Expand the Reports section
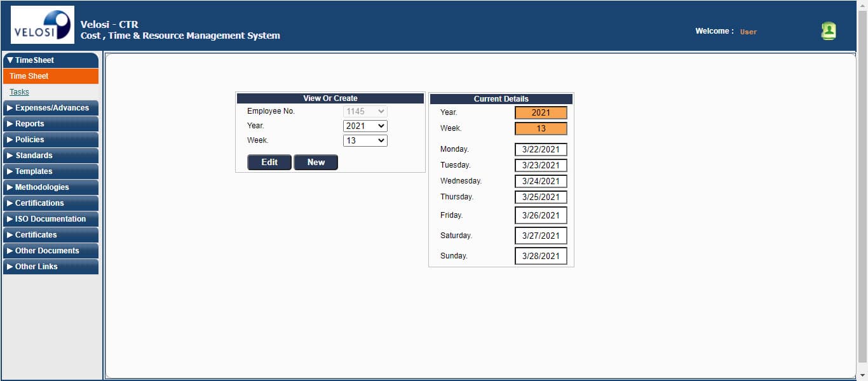The width and height of the screenshot is (868, 381). pyautogui.click(x=51, y=124)
